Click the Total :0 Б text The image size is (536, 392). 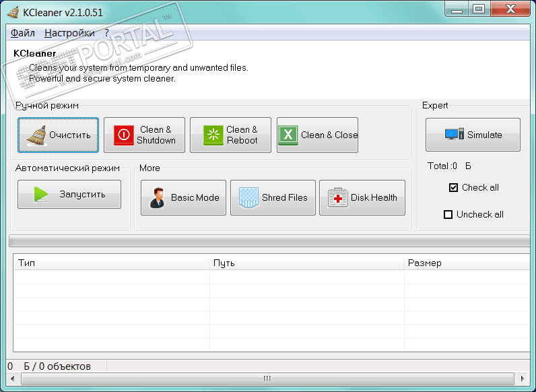tap(449, 166)
